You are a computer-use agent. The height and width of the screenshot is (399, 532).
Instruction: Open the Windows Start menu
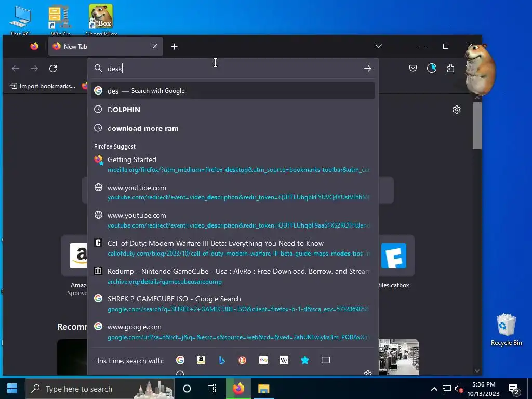tap(12, 389)
